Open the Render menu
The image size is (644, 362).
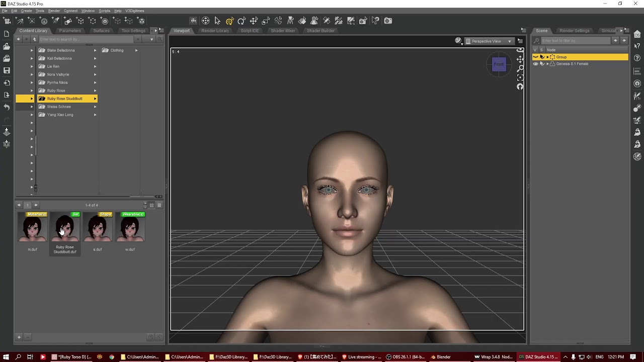point(54,11)
